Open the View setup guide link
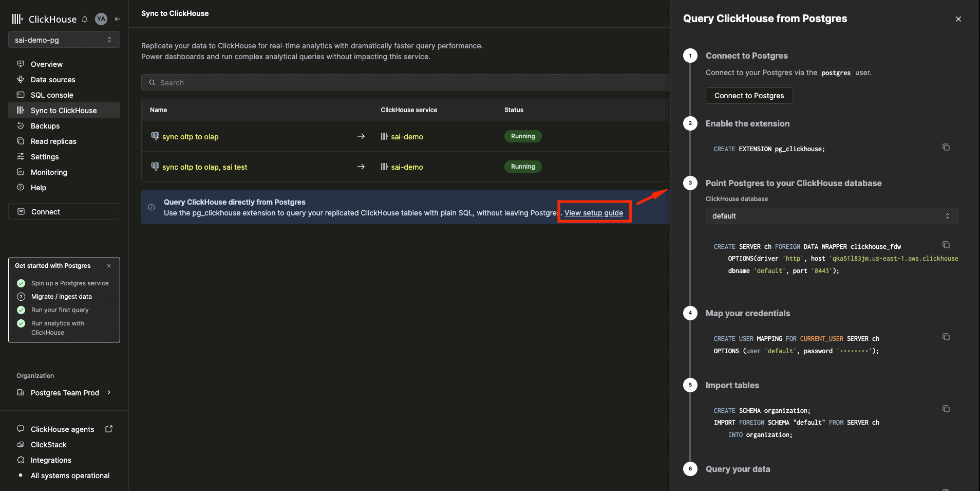 tap(594, 213)
